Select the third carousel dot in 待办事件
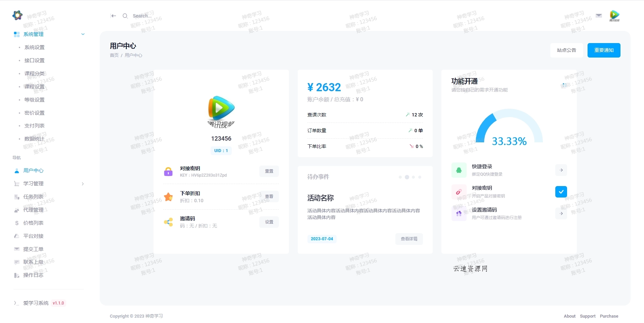Image resolution: width=644 pixels, height=323 pixels. pos(413,177)
